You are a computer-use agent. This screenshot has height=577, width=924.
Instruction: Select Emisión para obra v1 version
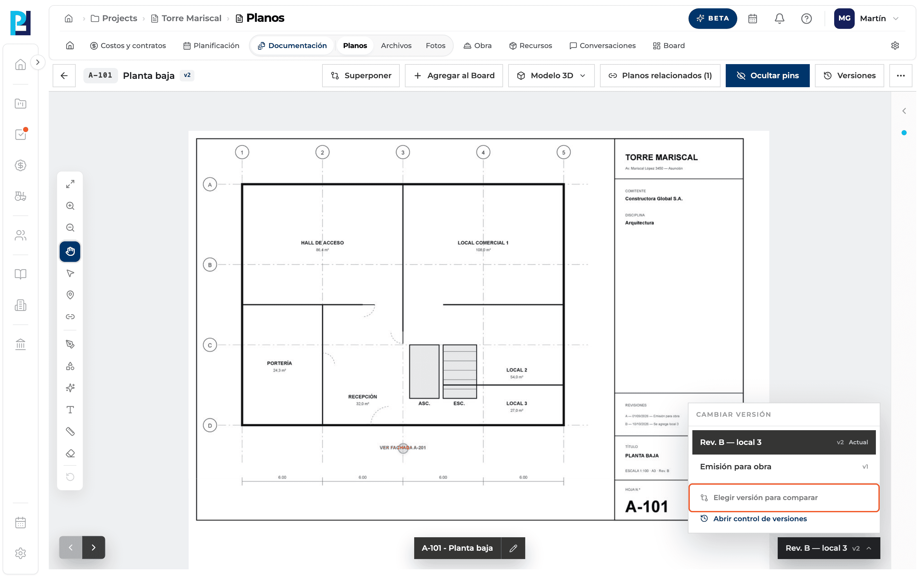[783, 467]
